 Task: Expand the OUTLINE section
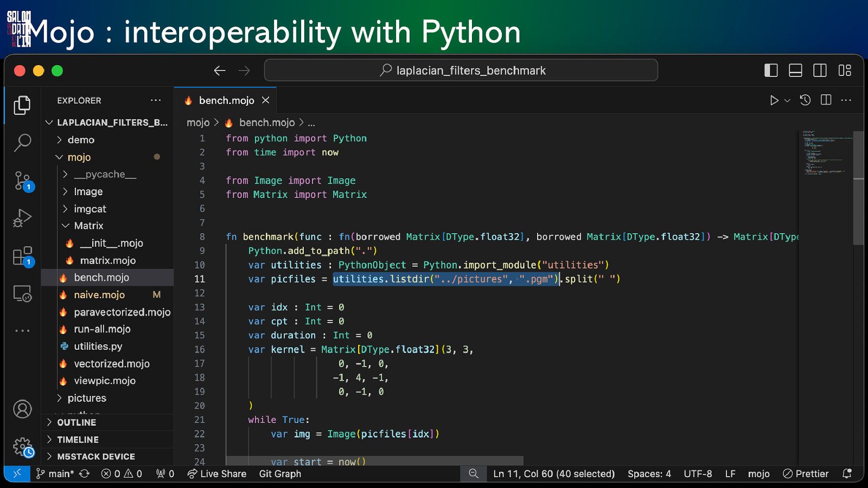click(x=107, y=422)
